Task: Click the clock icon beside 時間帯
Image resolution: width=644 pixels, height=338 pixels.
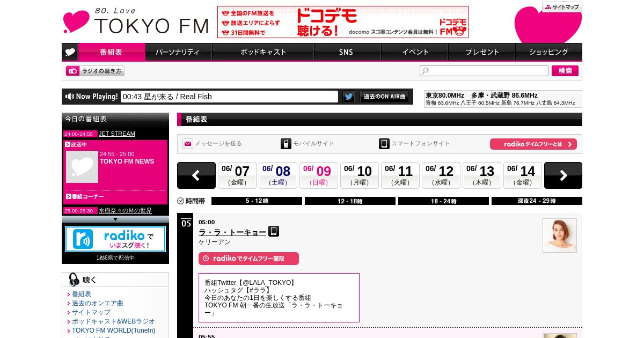Action: (181, 201)
